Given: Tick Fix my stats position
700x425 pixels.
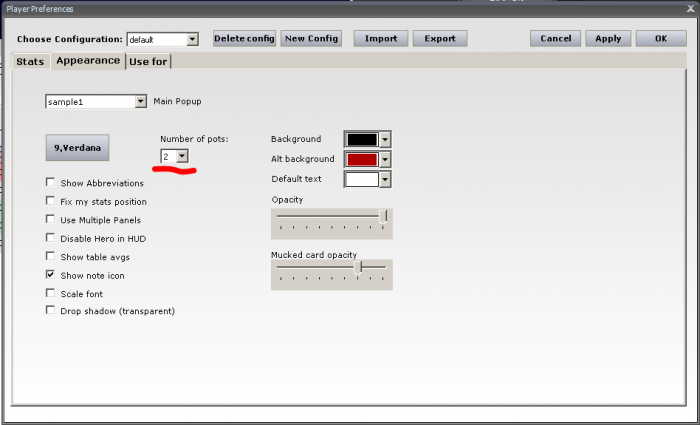Looking at the screenshot, I should click(x=50, y=201).
